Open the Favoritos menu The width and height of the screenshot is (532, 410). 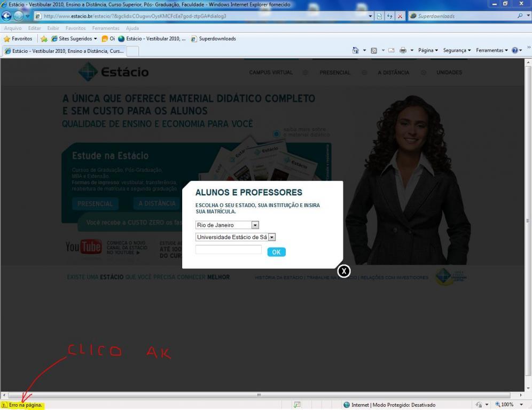75,28
